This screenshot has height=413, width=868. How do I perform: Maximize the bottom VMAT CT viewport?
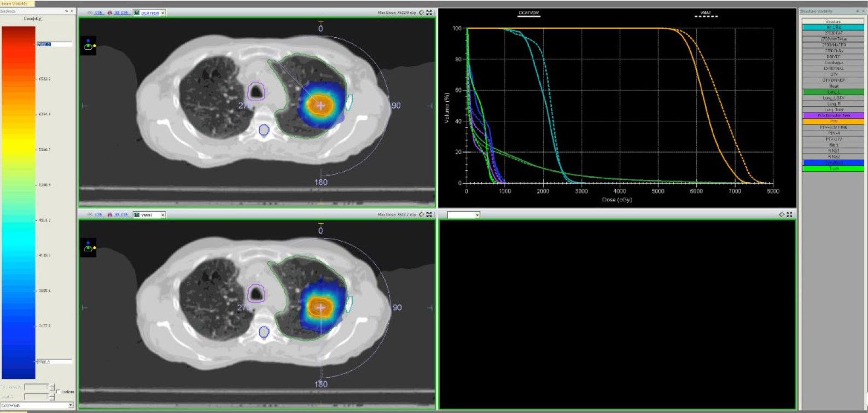click(x=429, y=214)
